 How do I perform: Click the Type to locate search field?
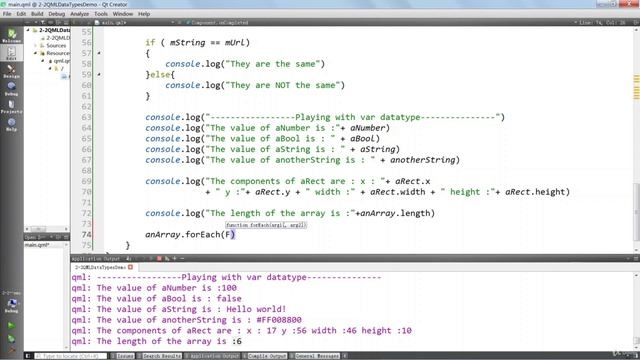71,356
